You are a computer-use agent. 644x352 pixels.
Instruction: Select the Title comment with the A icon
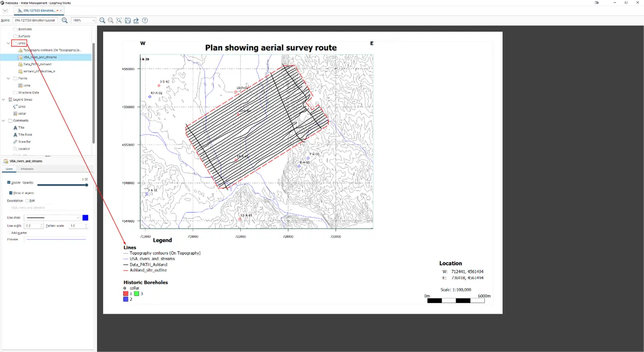click(19, 127)
